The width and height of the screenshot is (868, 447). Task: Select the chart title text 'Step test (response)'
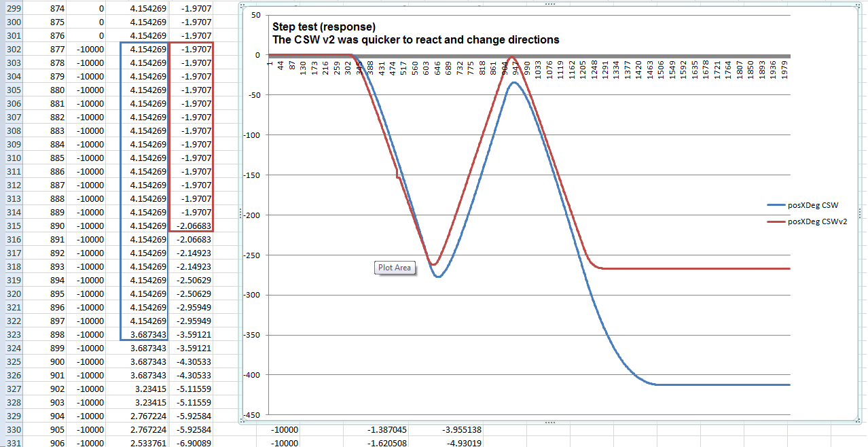pyautogui.click(x=324, y=27)
